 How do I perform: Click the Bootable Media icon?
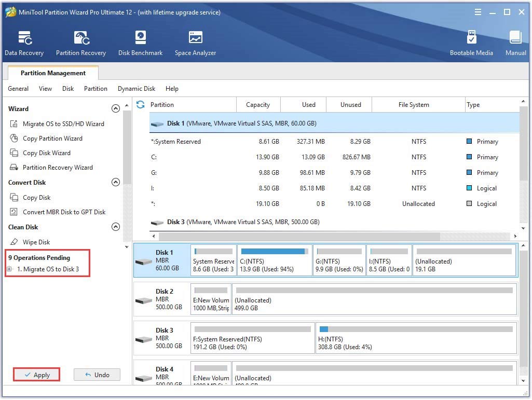pos(471,42)
